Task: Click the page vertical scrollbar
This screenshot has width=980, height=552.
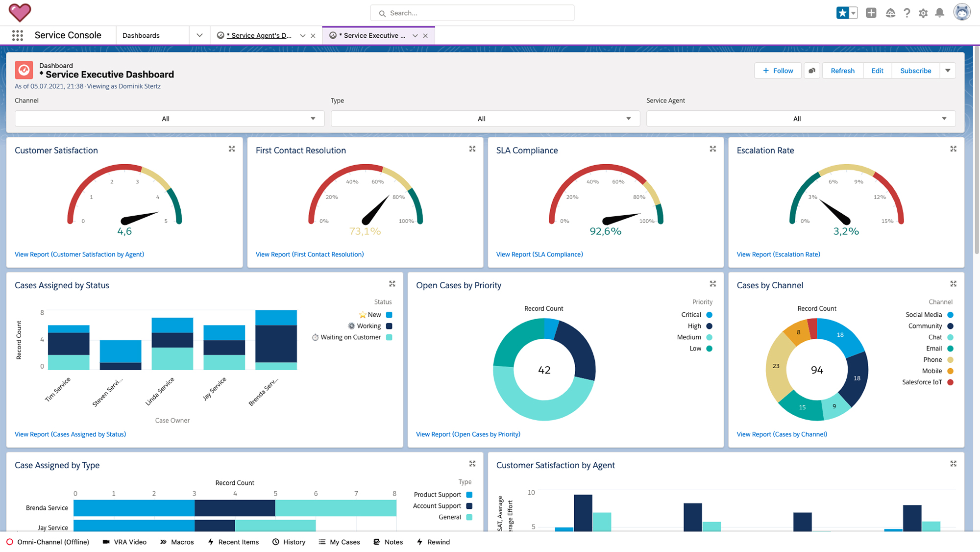Action: pyautogui.click(x=977, y=150)
